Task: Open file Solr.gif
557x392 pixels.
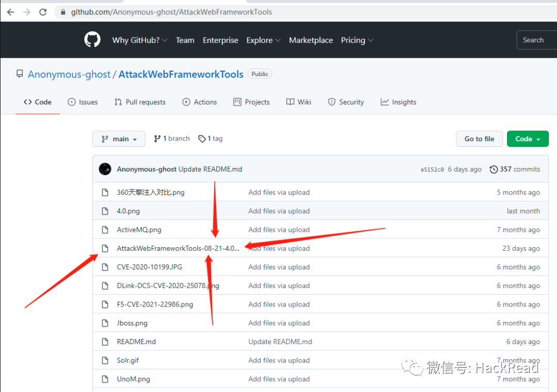Action: pyautogui.click(x=128, y=361)
